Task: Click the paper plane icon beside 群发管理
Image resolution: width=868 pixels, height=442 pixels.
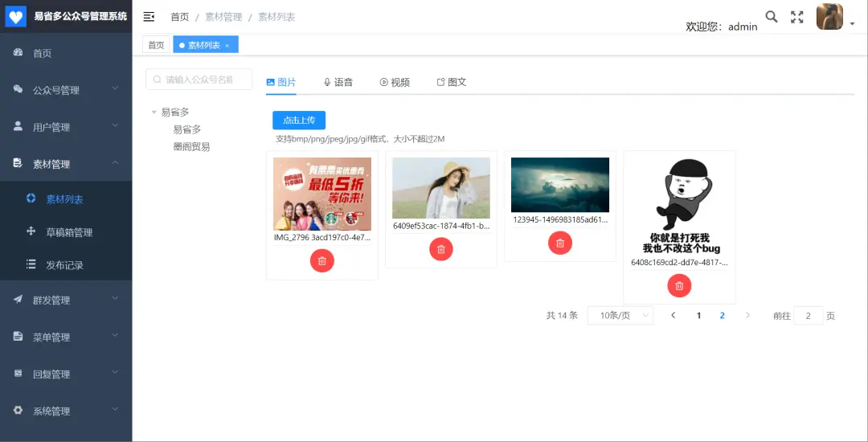Action: tap(18, 299)
